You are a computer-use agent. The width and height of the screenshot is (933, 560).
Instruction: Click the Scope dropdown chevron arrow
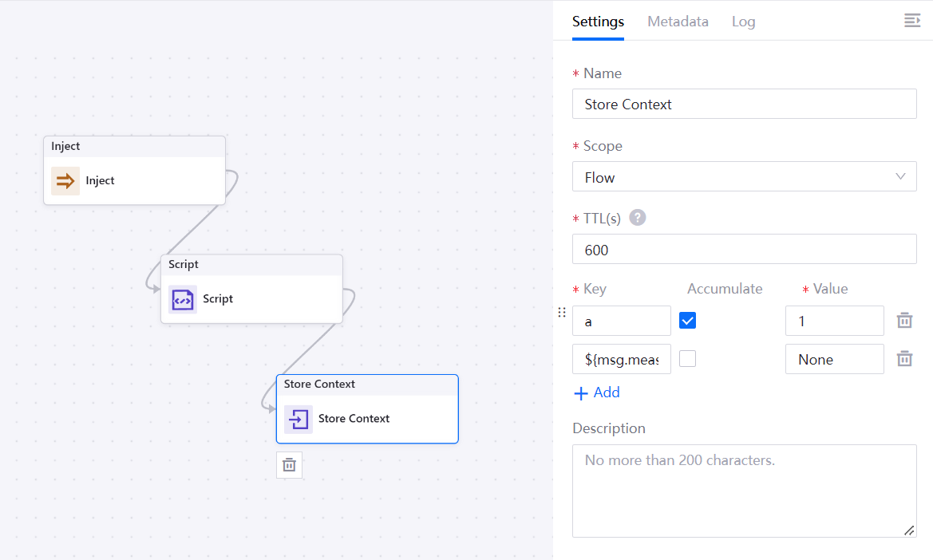click(900, 176)
